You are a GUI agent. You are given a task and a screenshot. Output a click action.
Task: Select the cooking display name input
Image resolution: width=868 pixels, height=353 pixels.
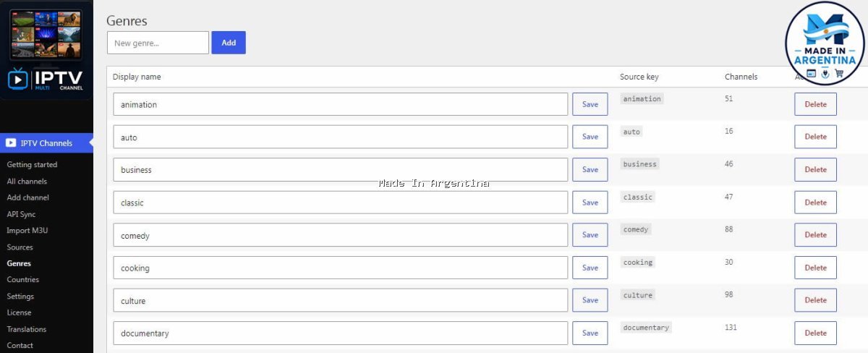pos(340,268)
